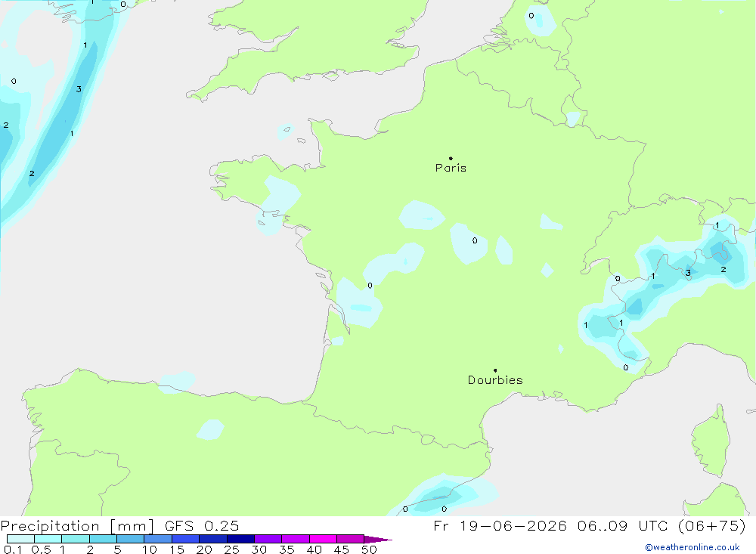The height and width of the screenshot is (554, 756).
Task: Click the legend value label 20
Action: tap(204, 549)
